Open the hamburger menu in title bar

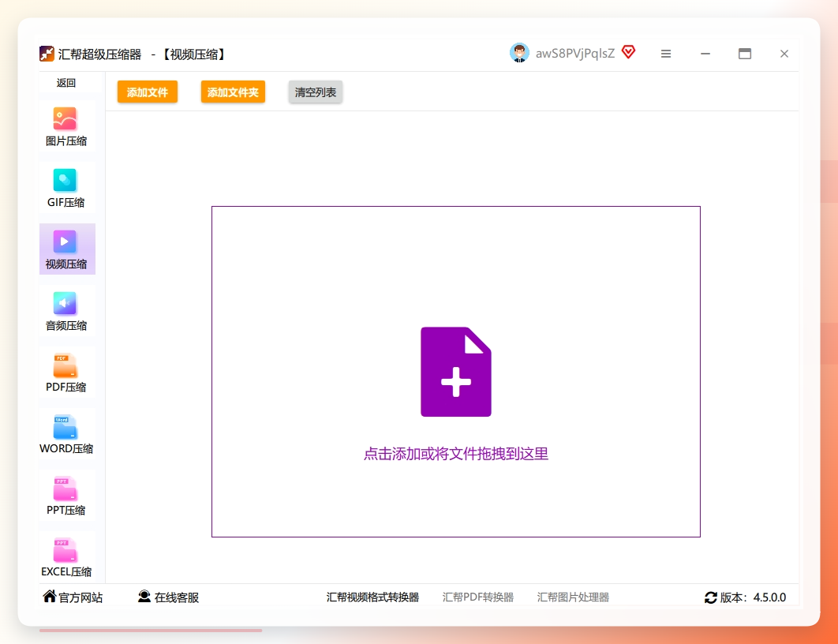click(666, 54)
